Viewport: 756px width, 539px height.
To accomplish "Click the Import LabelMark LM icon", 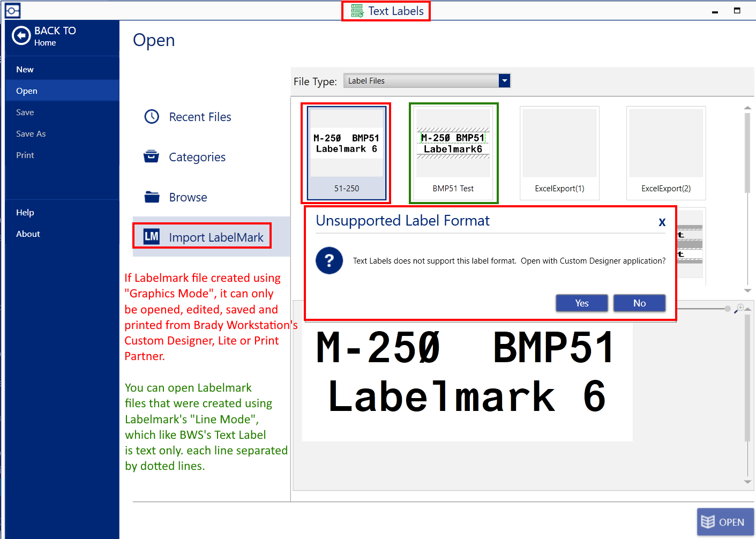I will coord(152,237).
